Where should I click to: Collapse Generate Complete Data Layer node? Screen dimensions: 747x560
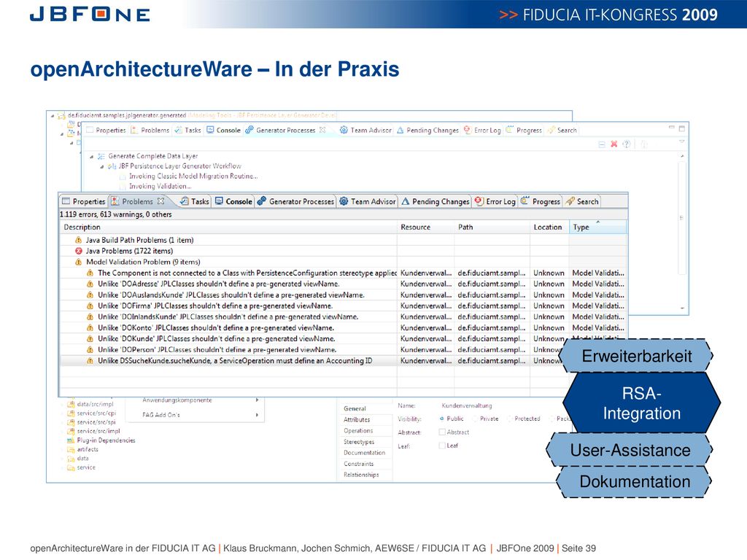(x=91, y=156)
